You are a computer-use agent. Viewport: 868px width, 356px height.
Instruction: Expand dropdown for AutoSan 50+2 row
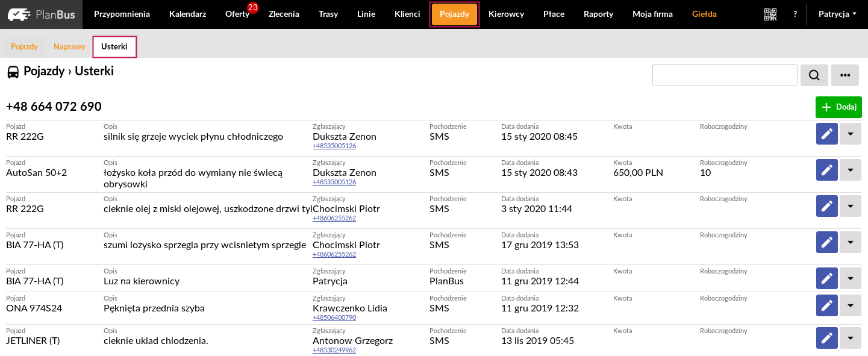851,170
